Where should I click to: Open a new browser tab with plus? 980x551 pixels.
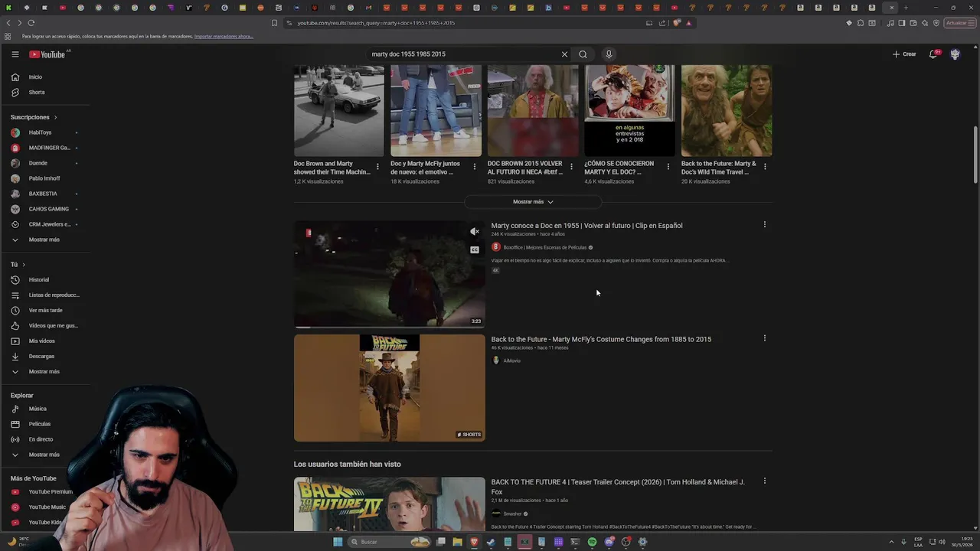[906, 8]
